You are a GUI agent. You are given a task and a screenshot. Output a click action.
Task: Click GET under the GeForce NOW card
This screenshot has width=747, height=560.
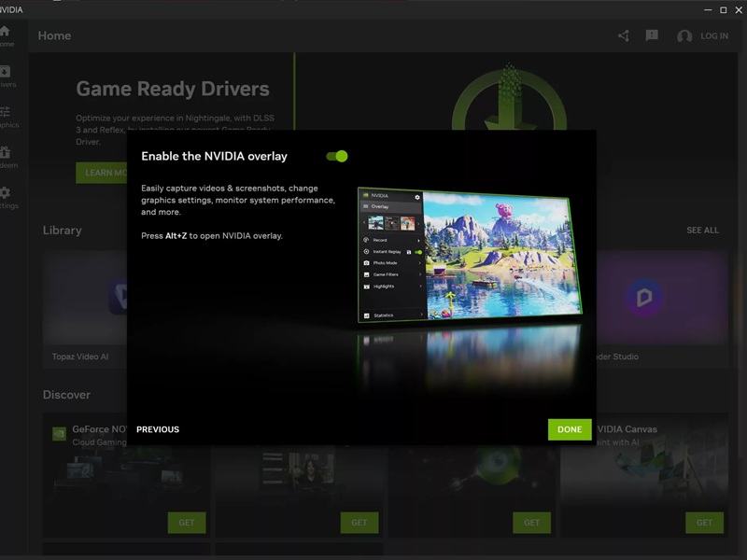click(x=186, y=523)
